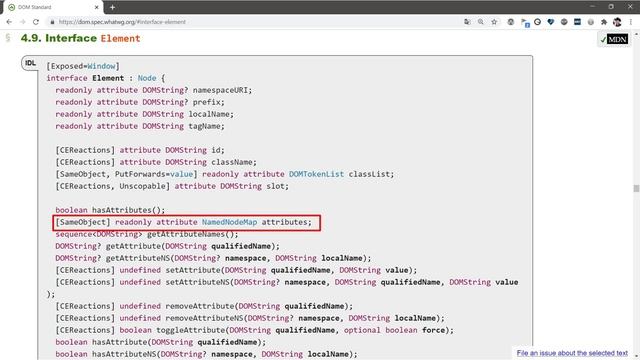Click the localName attribute name
The image size is (640, 360).
(x=209, y=114)
